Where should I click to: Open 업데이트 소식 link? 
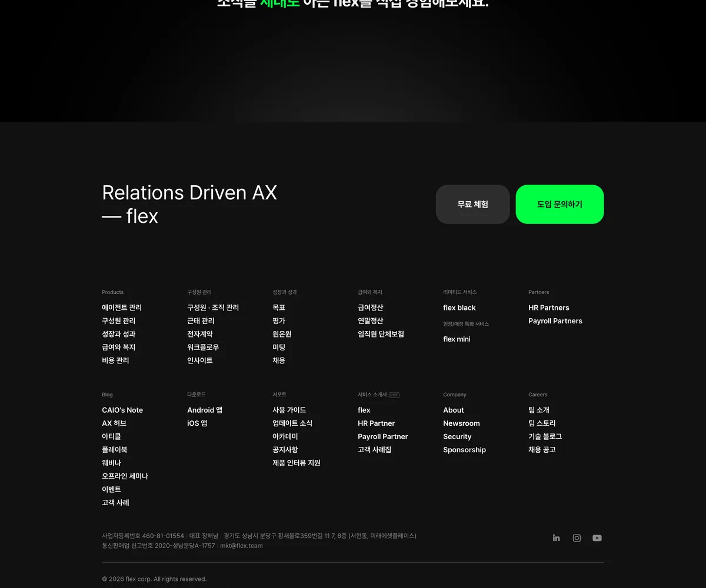292,423
